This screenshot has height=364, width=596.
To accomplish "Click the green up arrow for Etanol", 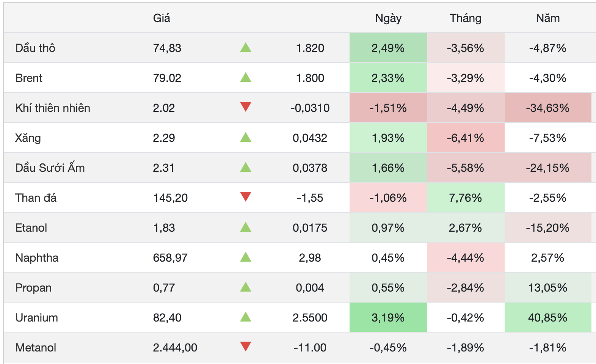I will (x=246, y=227).
